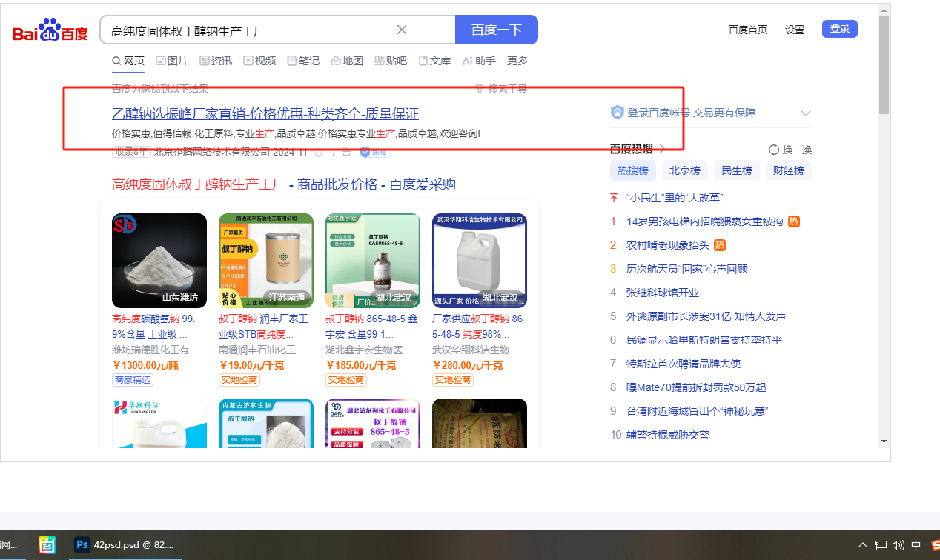940x560 pixels.
Task: Open hot topic 外逃原副市长涉案31亿
Action: tap(706, 316)
